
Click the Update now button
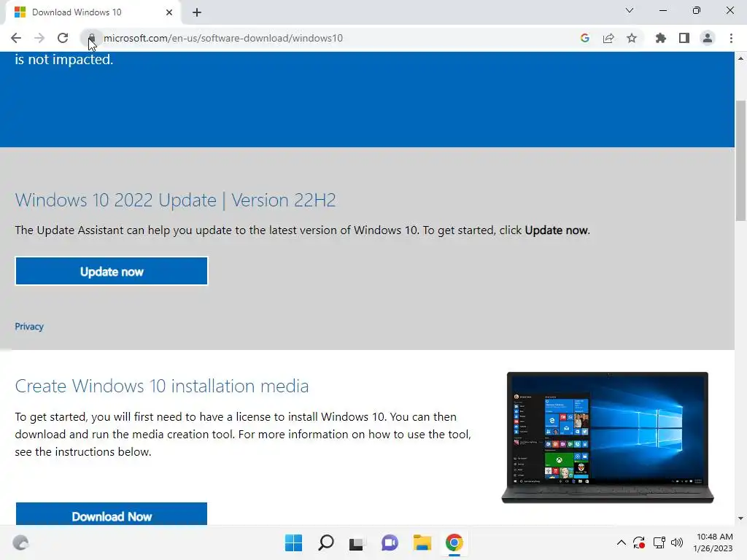pyautogui.click(x=112, y=271)
